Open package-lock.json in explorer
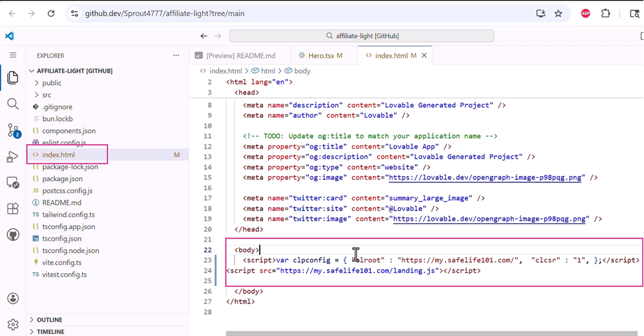Image resolution: width=644 pixels, height=336 pixels. click(x=70, y=166)
